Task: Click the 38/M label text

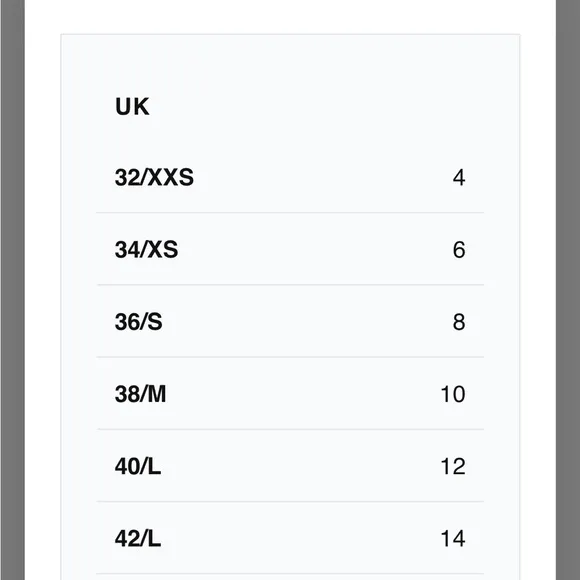Action: point(141,394)
